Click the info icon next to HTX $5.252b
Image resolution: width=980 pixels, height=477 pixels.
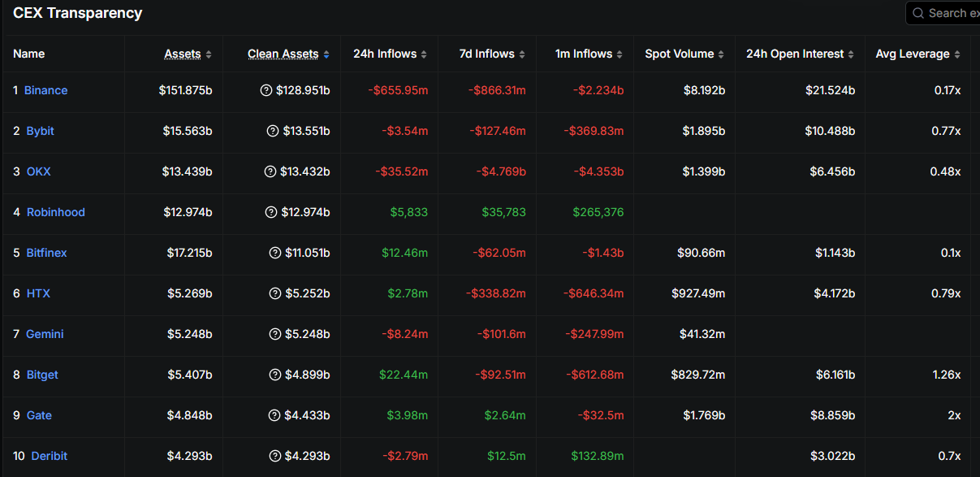point(274,293)
